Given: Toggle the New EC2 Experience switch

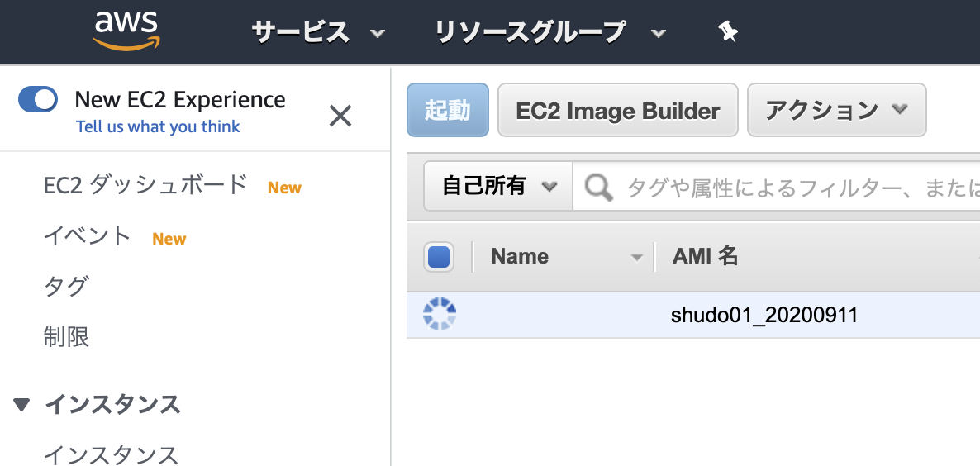Looking at the screenshot, I should click(x=37, y=99).
